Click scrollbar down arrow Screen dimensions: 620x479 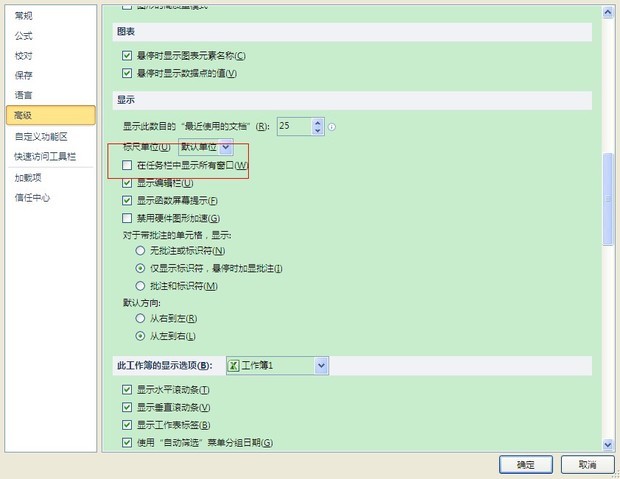click(608, 445)
